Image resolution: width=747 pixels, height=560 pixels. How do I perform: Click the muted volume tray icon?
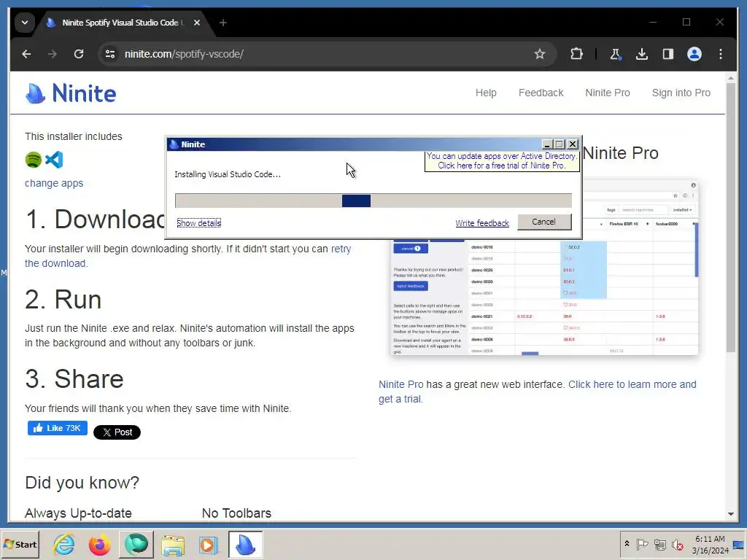[677, 544]
